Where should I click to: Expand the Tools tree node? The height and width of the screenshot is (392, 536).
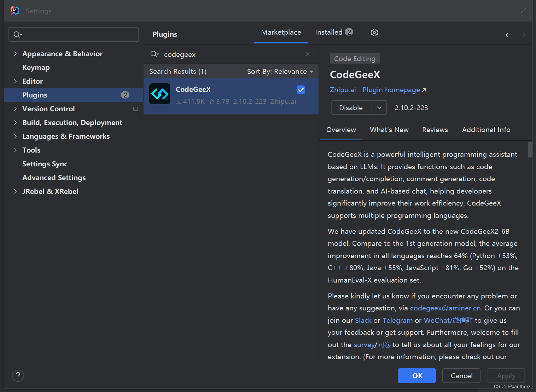tap(15, 150)
